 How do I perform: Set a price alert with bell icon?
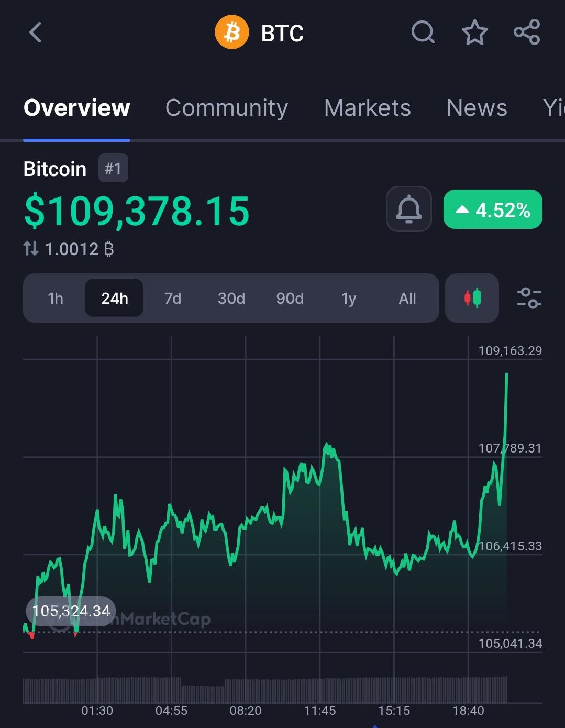tap(409, 209)
